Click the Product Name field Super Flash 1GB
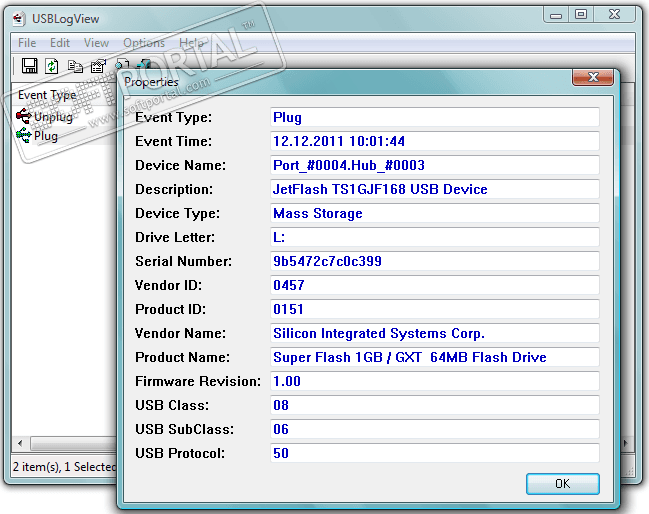This screenshot has width=649, height=514. pos(435,357)
